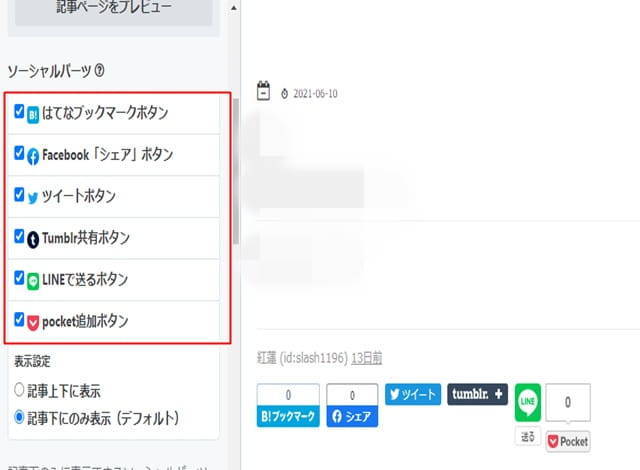Click the LINE icon in parts list
640x470 pixels.
point(33,282)
